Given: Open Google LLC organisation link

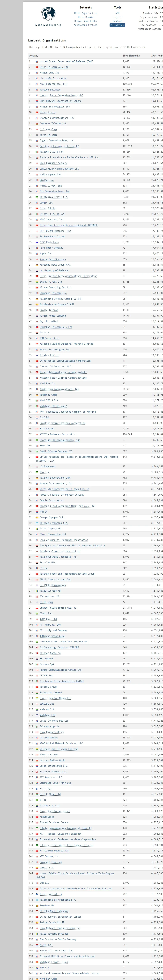Looking at the screenshot, I should click(x=46, y=203).
